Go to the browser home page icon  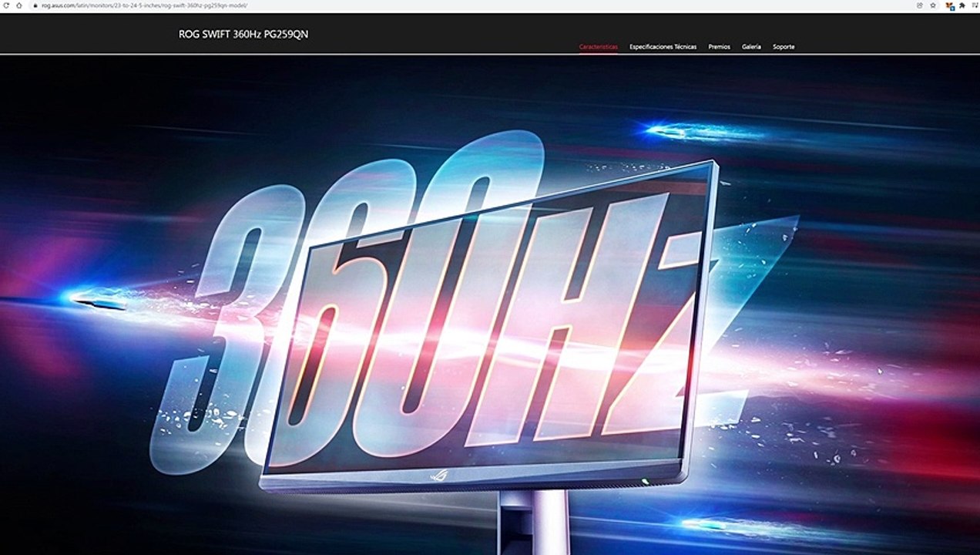19,5
